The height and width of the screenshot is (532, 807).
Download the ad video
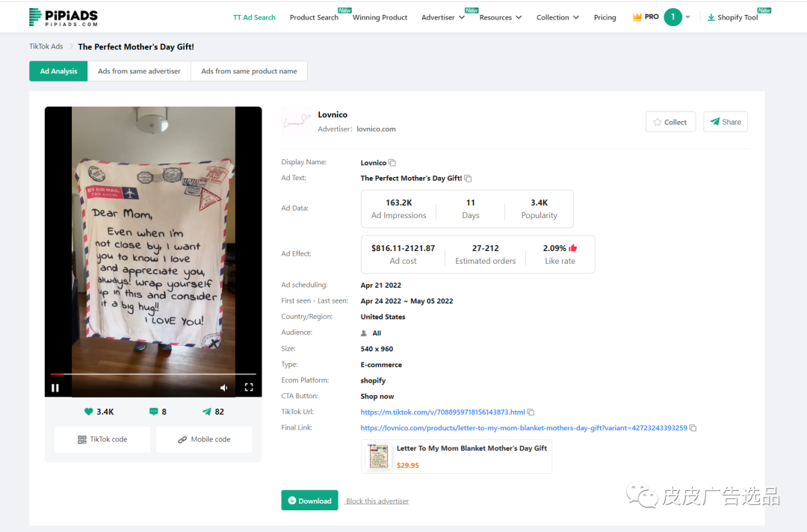[x=309, y=501]
